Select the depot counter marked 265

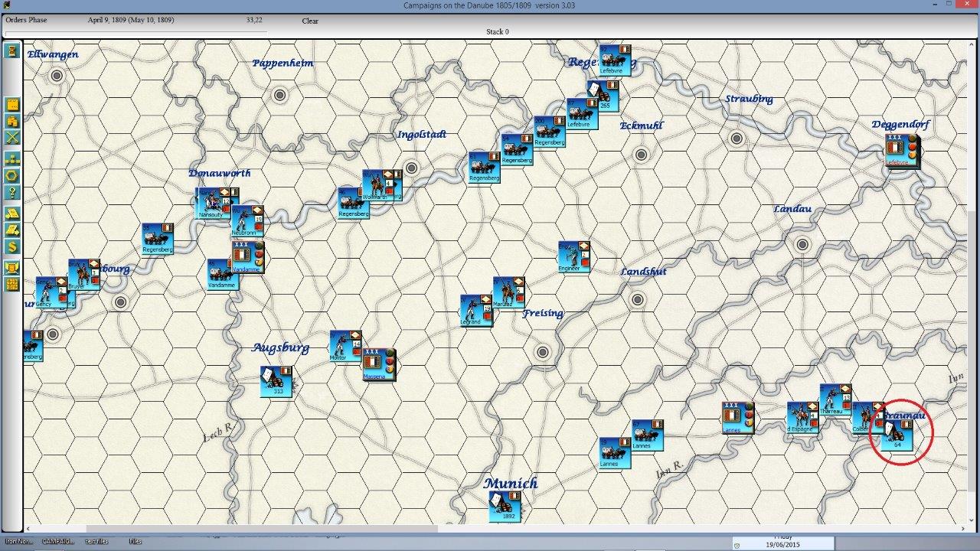tap(603, 96)
